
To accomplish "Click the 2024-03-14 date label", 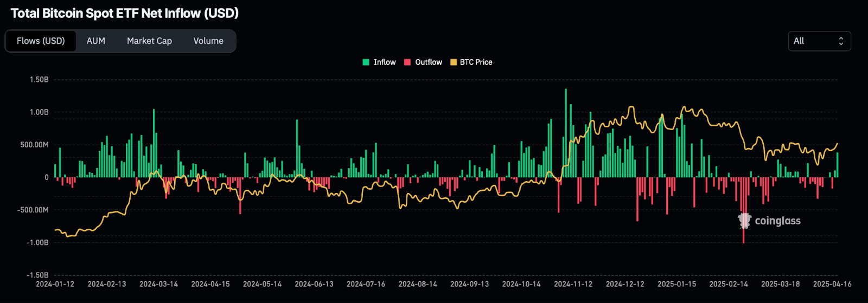I will 158,284.
